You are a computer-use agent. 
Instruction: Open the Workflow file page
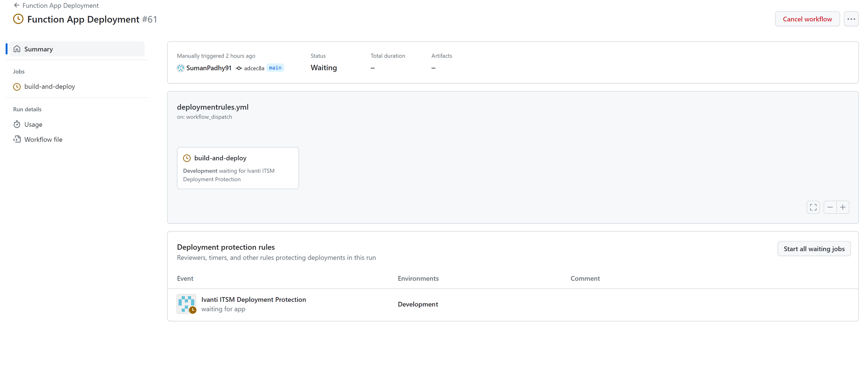(43, 139)
